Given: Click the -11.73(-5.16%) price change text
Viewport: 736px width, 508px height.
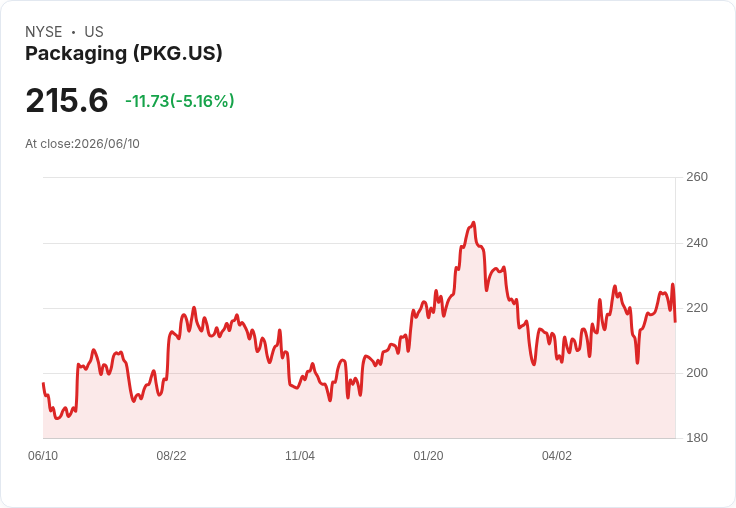Looking at the screenshot, I should 180,101.
